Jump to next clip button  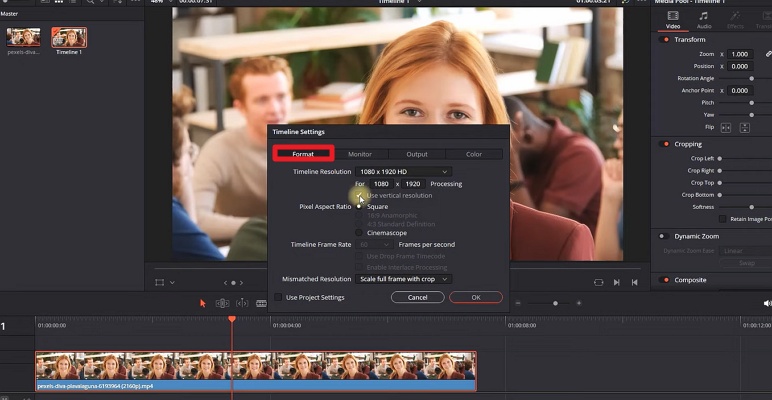tap(616, 282)
